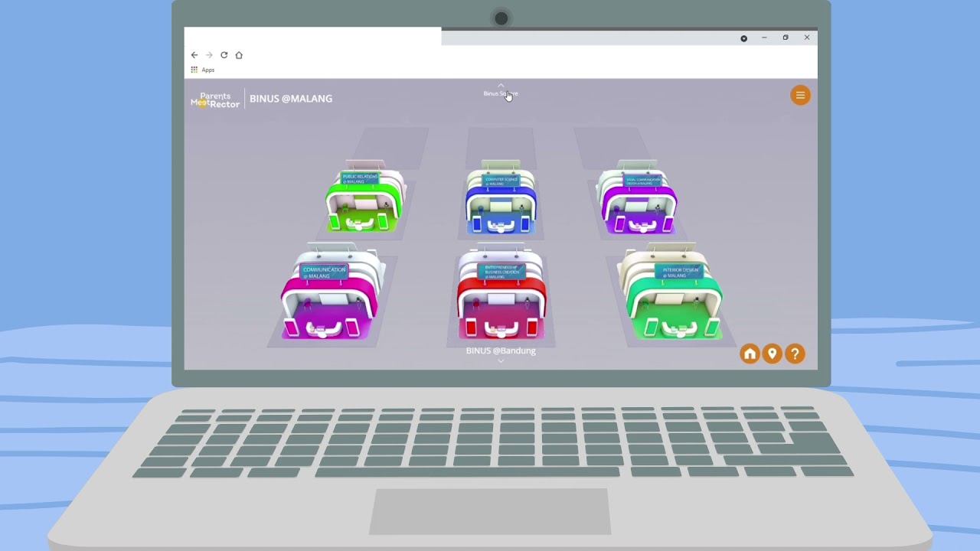Image resolution: width=980 pixels, height=551 pixels.
Task: Go back with browser back arrow
Action: click(x=194, y=55)
